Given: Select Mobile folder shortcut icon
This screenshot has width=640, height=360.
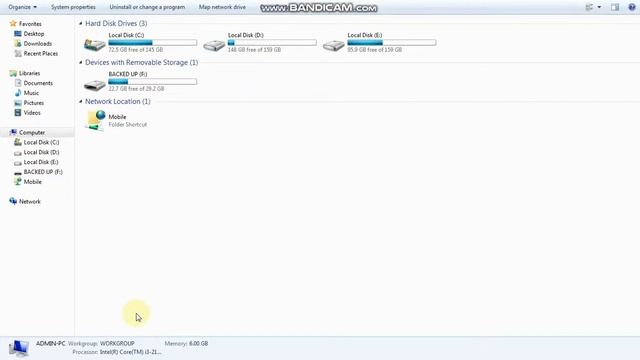Looking at the screenshot, I should click(96, 120).
